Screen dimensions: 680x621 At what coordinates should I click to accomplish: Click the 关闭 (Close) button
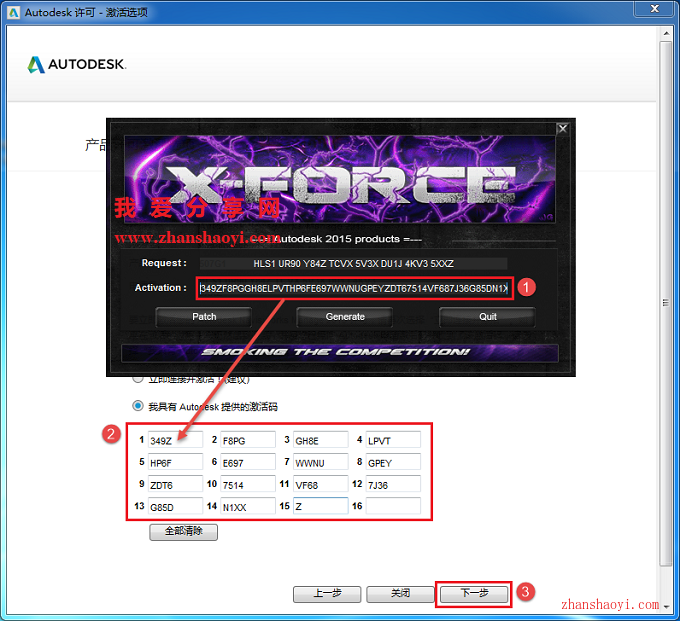[x=400, y=594]
